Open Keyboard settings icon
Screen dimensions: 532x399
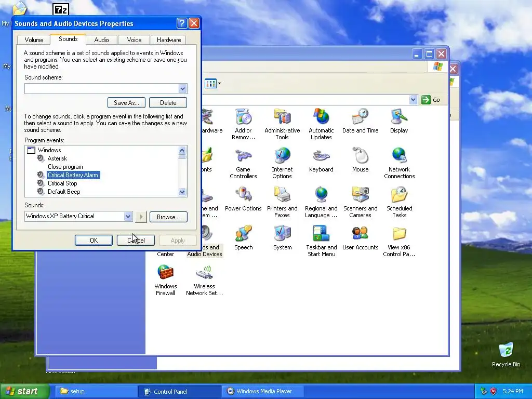(x=321, y=160)
